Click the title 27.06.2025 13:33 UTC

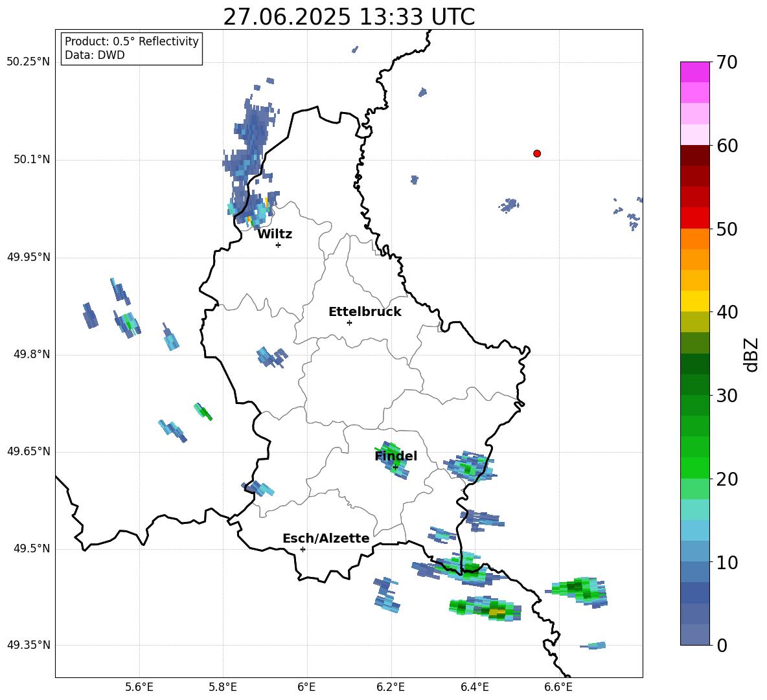(349, 17)
